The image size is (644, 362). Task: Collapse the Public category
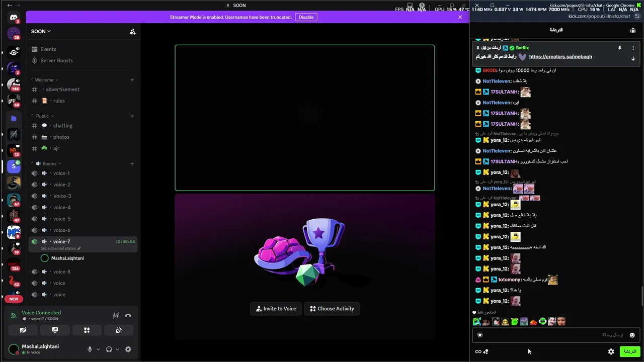pos(43,116)
